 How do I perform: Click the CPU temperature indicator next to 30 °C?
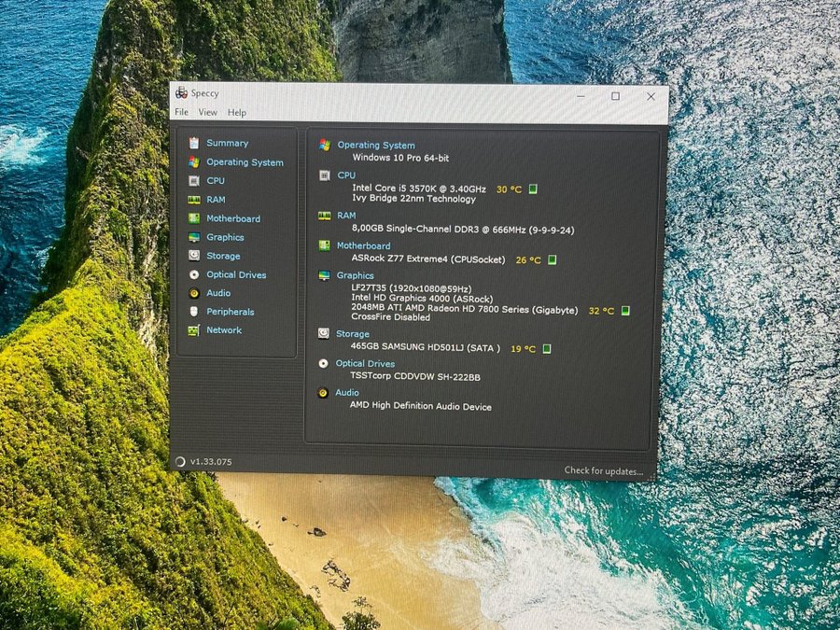(533, 189)
